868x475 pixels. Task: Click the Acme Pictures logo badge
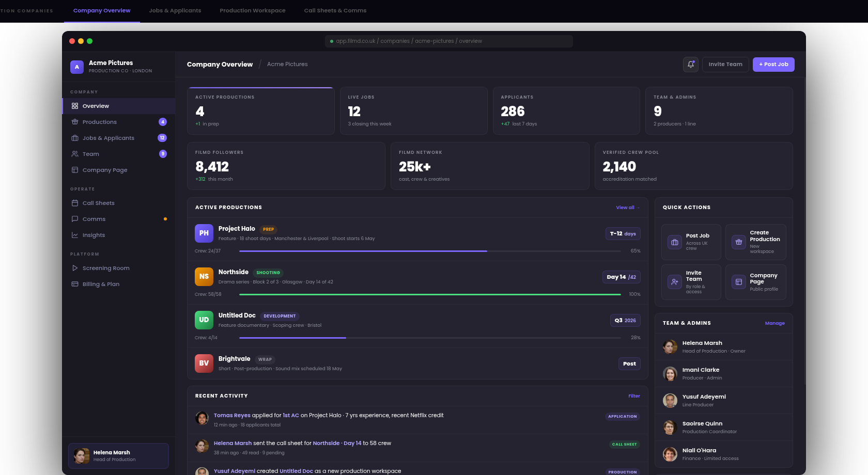tap(77, 67)
